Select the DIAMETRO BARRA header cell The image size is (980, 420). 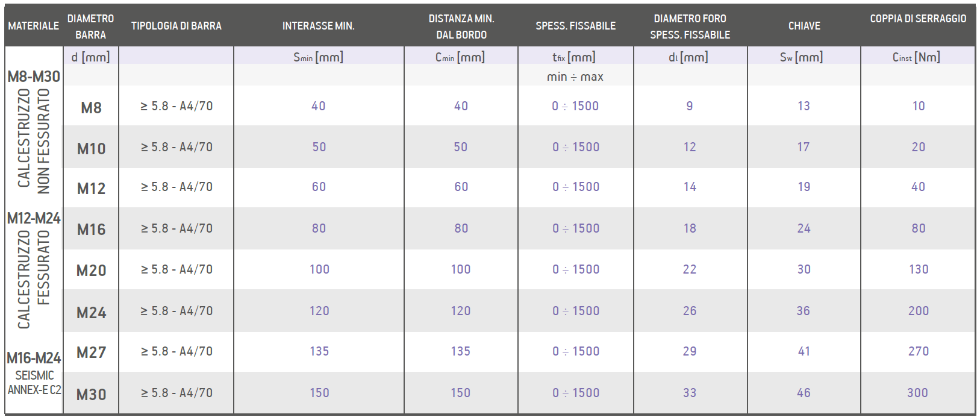(90, 27)
